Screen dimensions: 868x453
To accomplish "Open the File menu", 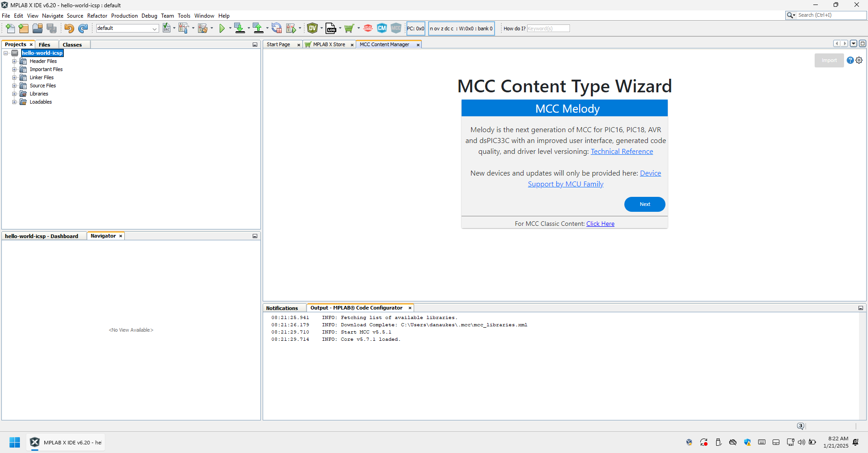I will 6,16.
